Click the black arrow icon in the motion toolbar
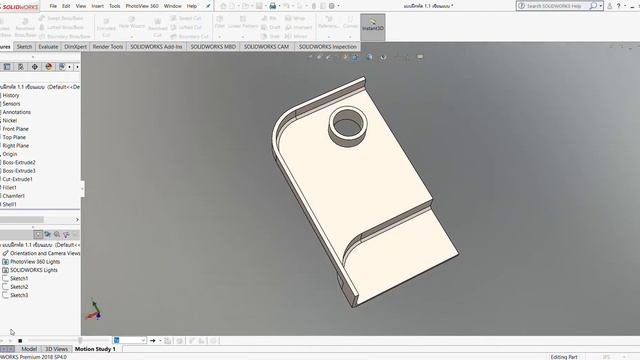This screenshot has height=360, width=640. [153, 340]
